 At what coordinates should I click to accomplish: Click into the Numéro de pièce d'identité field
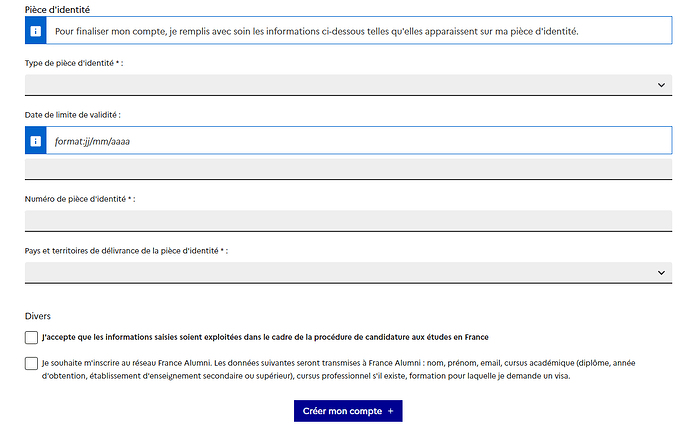[x=348, y=221]
